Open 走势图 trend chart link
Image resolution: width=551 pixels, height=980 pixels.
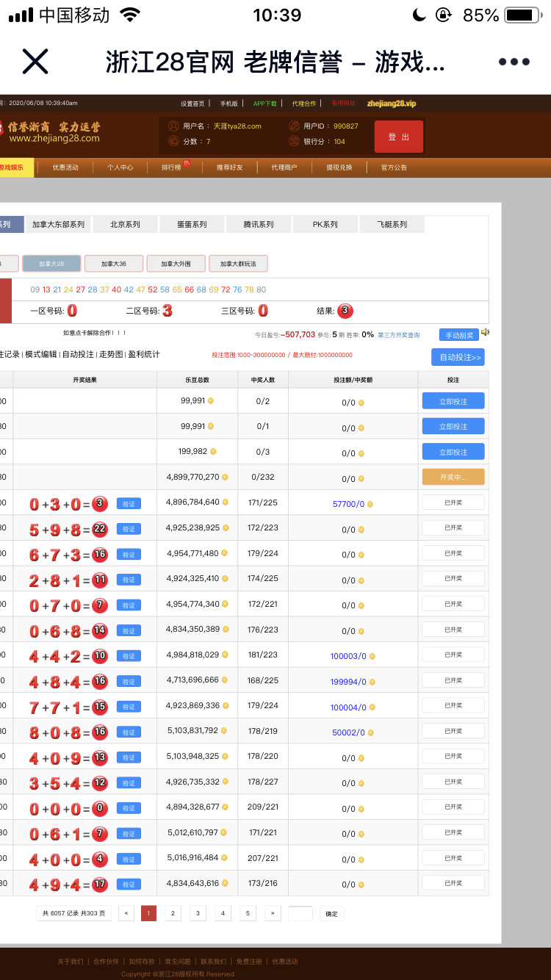110,354
